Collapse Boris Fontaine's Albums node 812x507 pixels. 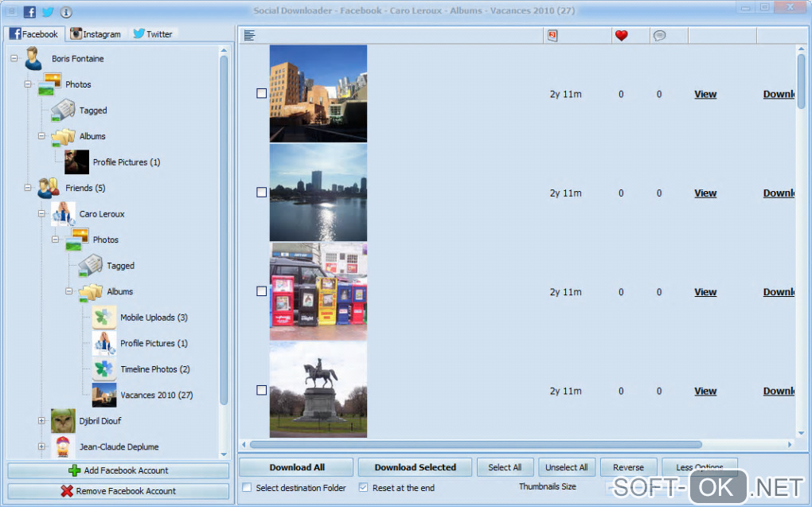tap(41, 136)
